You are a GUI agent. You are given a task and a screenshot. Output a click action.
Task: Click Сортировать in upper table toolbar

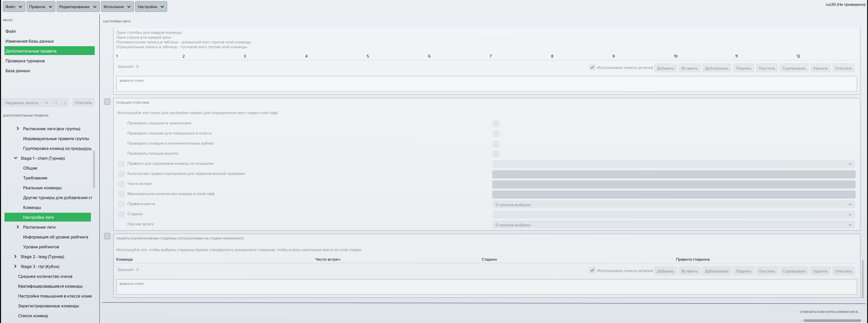pyautogui.click(x=794, y=68)
